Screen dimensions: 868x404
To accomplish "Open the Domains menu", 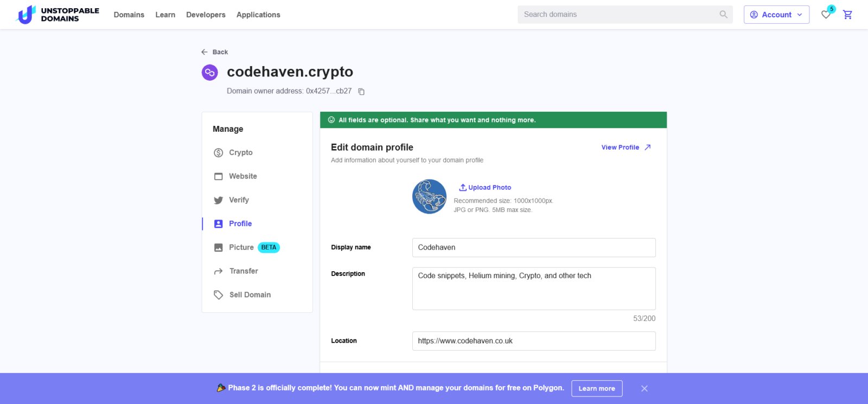I will coord(129,15).
